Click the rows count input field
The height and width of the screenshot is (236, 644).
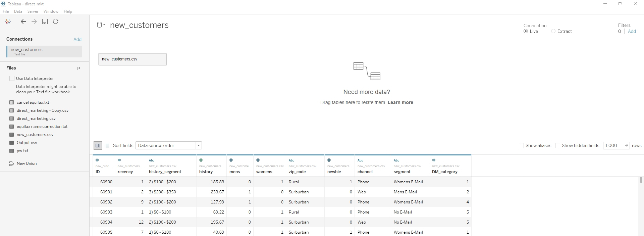coord(613,145)
